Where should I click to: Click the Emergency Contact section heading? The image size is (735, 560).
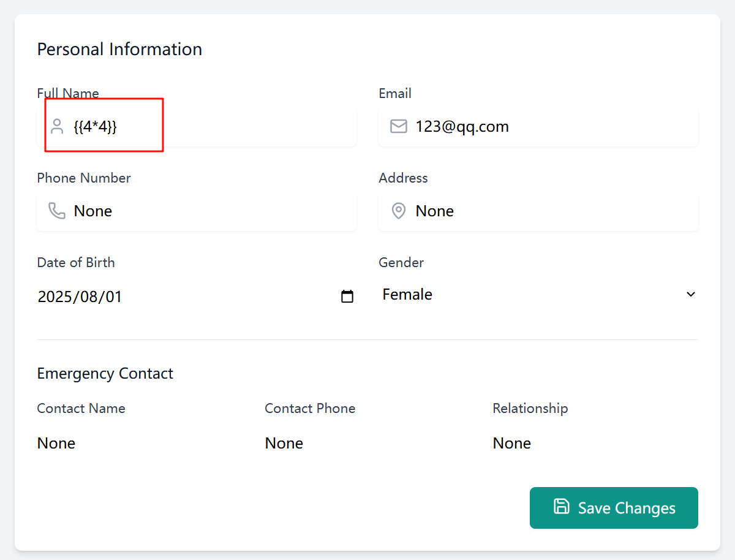point(105,373)
